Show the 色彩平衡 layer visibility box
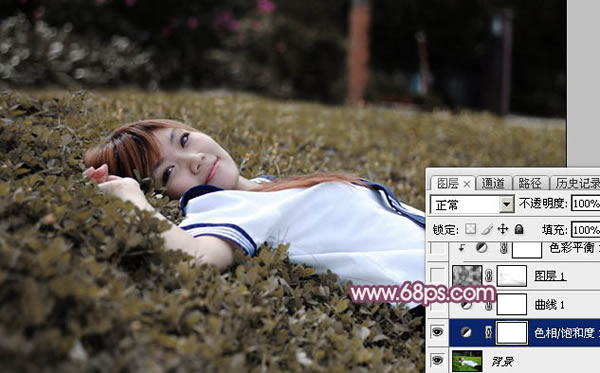 [x=437, y=249]
